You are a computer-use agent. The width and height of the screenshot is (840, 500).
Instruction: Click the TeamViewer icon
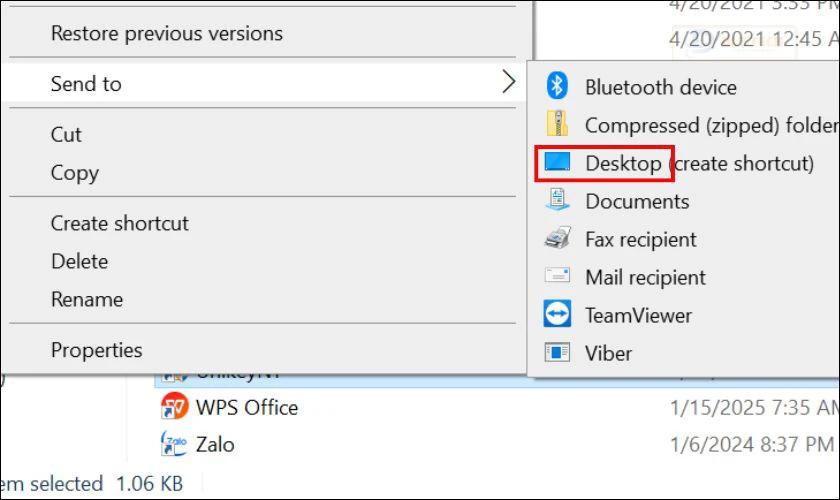coord(557,314)
